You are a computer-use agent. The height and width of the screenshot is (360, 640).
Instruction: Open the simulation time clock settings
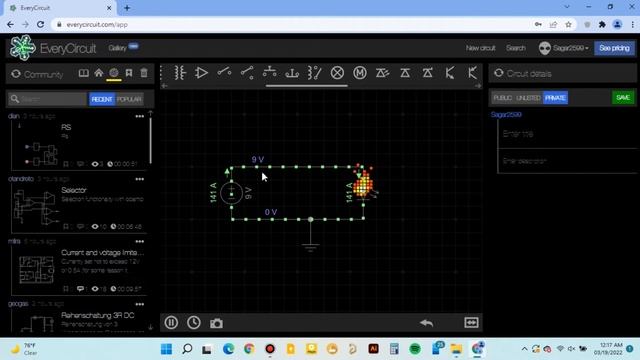194,322
